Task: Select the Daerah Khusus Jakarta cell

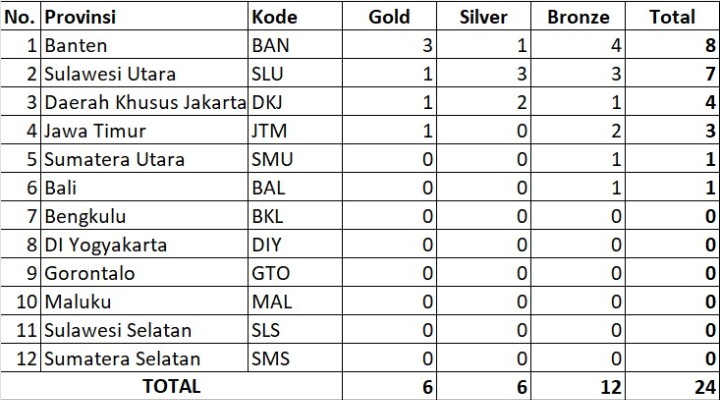Action: click(x=144, y=102)
